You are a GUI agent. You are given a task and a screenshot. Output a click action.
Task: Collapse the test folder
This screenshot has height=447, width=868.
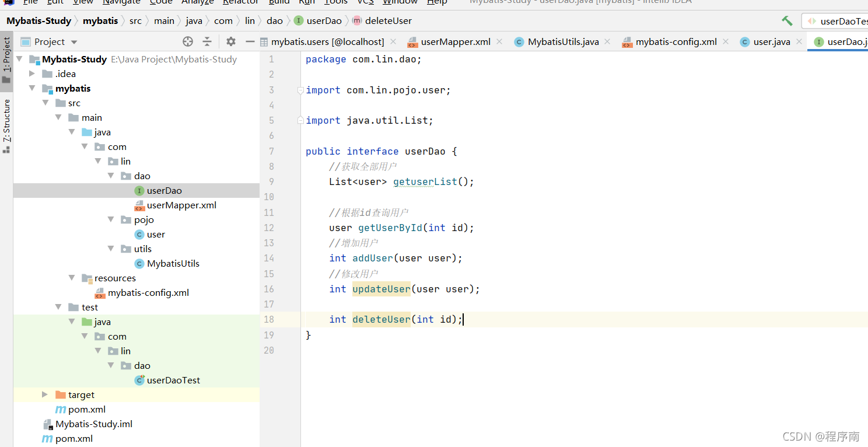coord(58,307)
